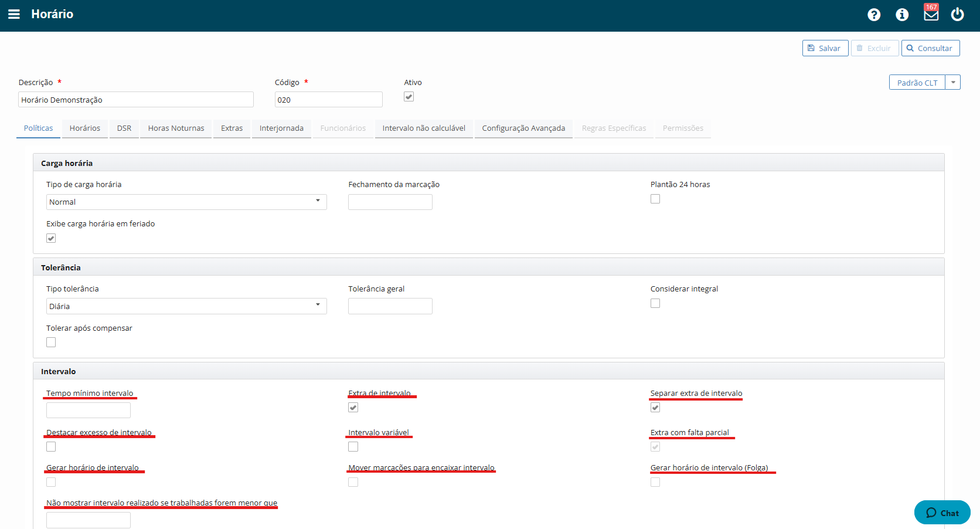This screenshot has height=529, width=980.
Task: Open the Funcionários tab
Action: coord(343,128)
